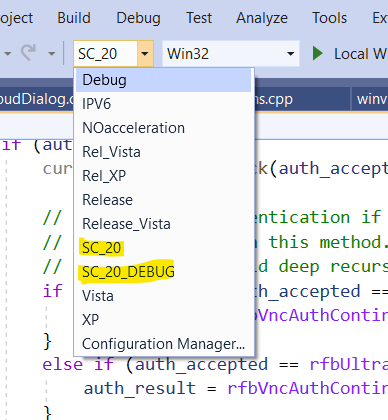Screen dimensions: 388x420
Task: Select the Release configuration
Action: click(163, 200)
